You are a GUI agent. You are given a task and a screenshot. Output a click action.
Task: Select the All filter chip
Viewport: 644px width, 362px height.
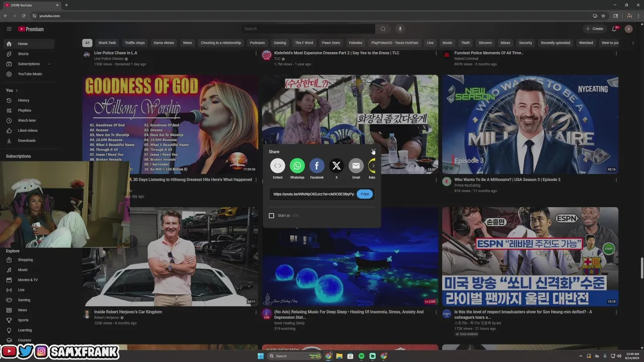pos(87,43)
